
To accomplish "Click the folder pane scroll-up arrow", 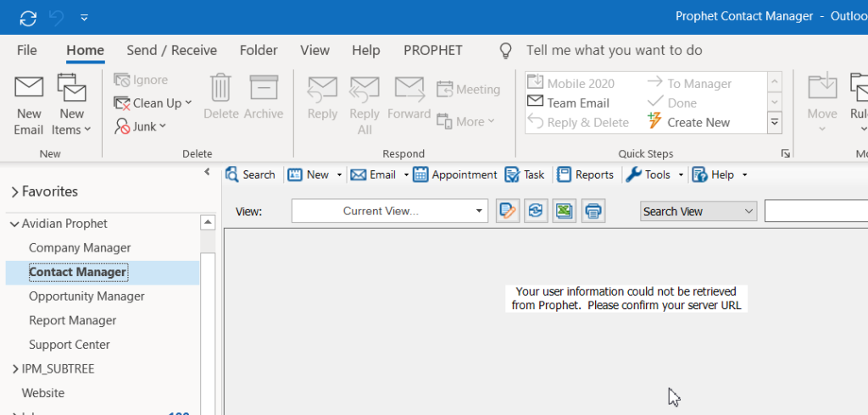I will [208, 223].
